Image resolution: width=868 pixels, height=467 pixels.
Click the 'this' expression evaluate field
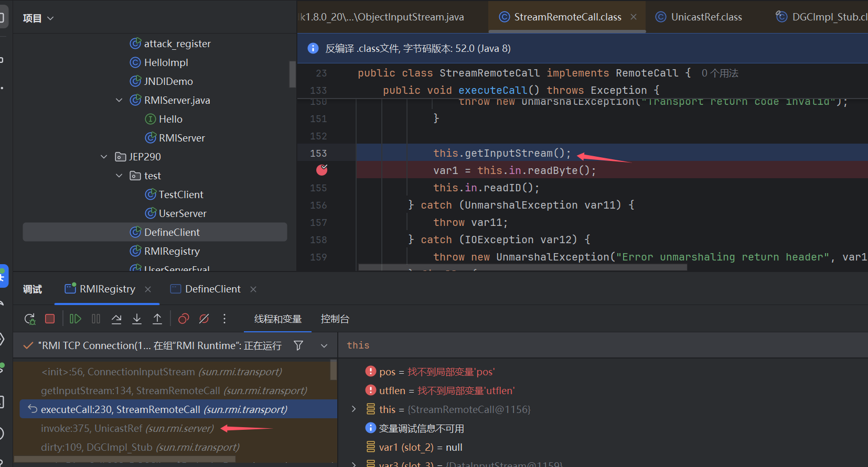(603, 345)
